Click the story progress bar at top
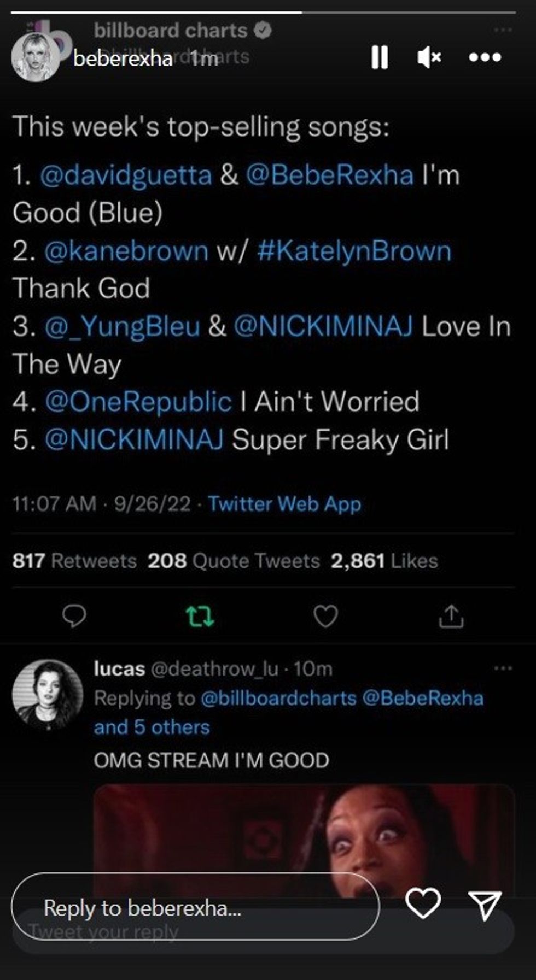The image size is (536, 980). 263,11
